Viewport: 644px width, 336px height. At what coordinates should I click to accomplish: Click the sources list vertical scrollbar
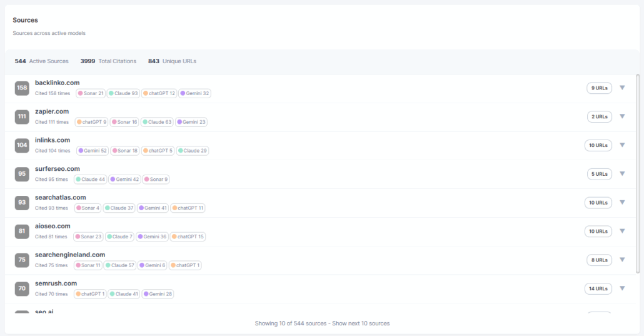(637, 173)
